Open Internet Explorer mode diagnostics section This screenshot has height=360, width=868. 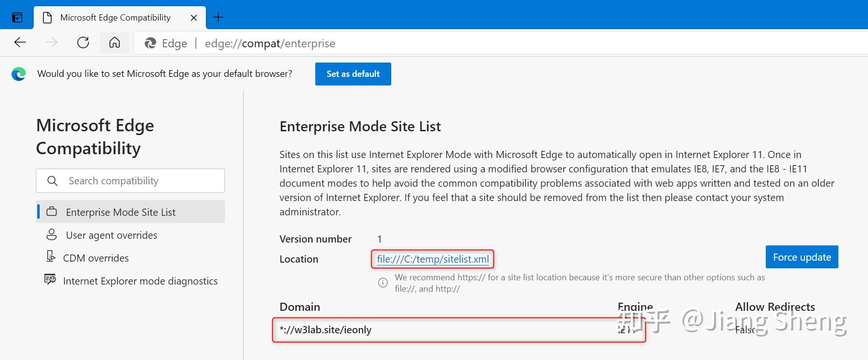pyautogui.click(x=140, y=281)
